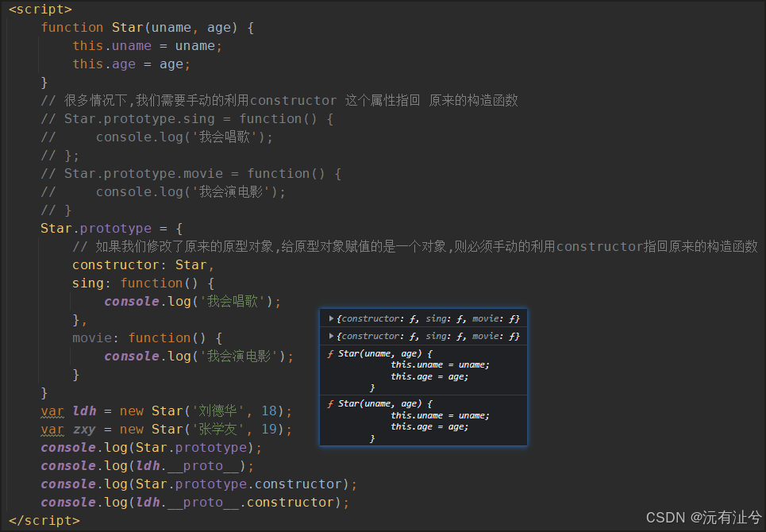Click the comment starting with 如果我们修改了原来的原型对象

click(x=415, y=246)
